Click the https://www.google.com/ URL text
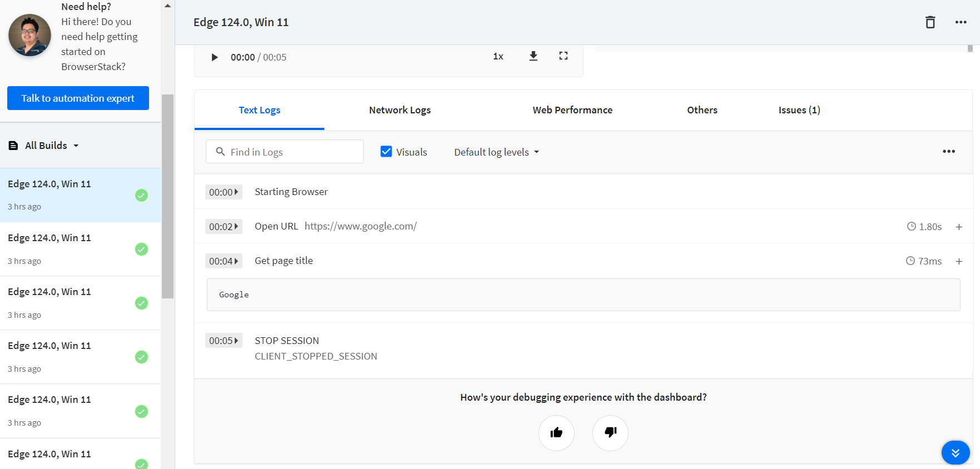 (360, 226)
